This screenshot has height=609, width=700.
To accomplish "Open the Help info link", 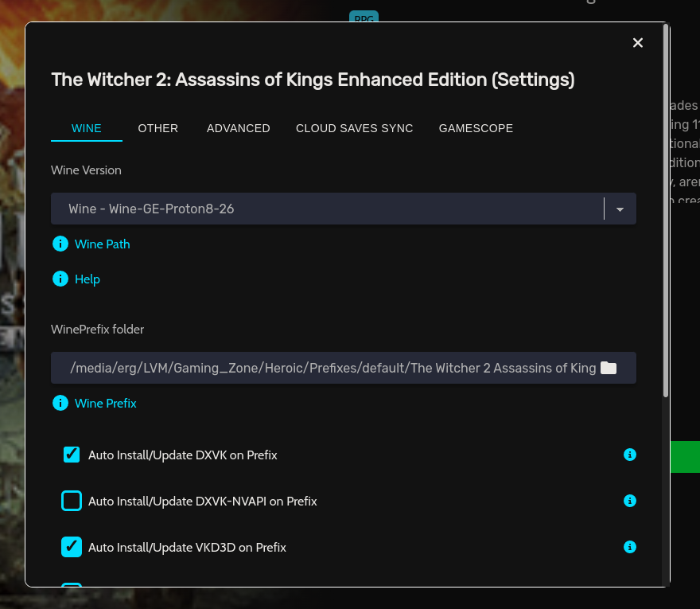I will click(87, 279).
